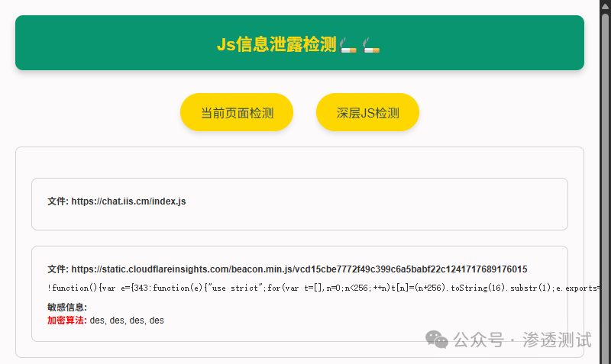Click the red 加密算法: label

67,321
